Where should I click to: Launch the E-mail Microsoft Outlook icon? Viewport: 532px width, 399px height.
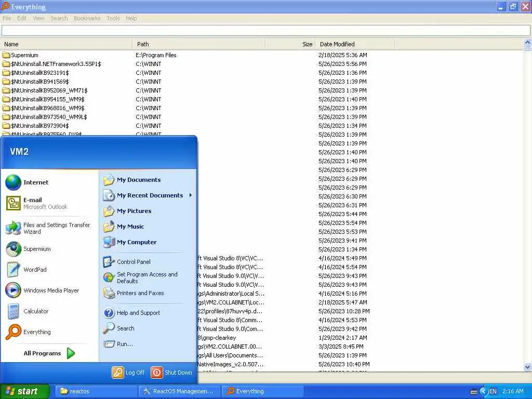[13, 203]
